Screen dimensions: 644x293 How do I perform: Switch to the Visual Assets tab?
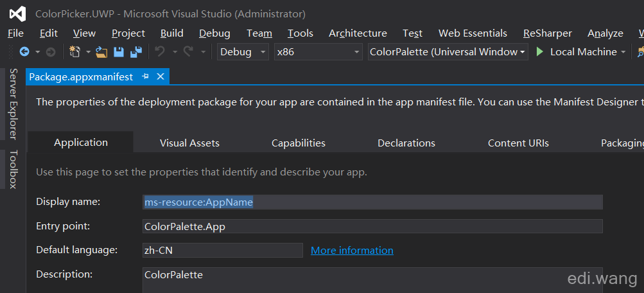click(189, 143)
